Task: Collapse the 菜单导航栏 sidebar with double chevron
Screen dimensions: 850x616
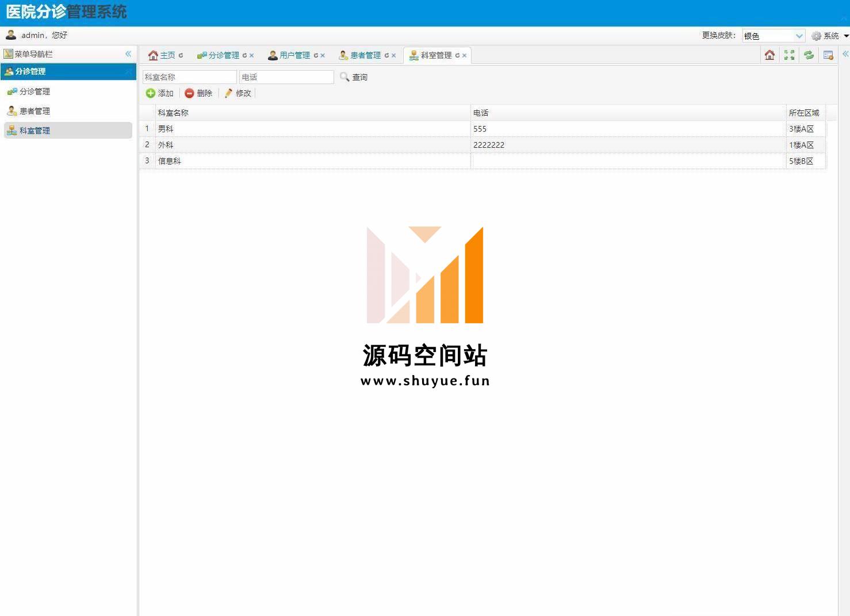Action: point(128,53)
